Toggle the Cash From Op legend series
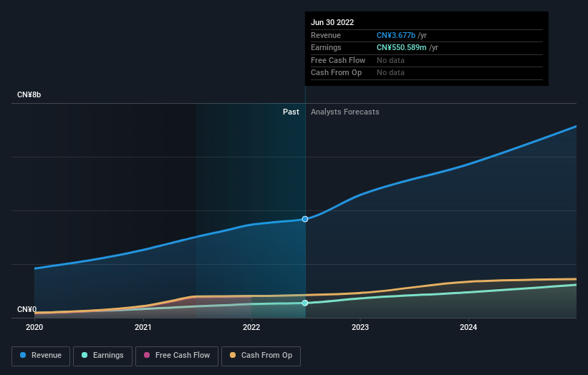The width and height of the screenshot is (588, 375). (261, 356)
